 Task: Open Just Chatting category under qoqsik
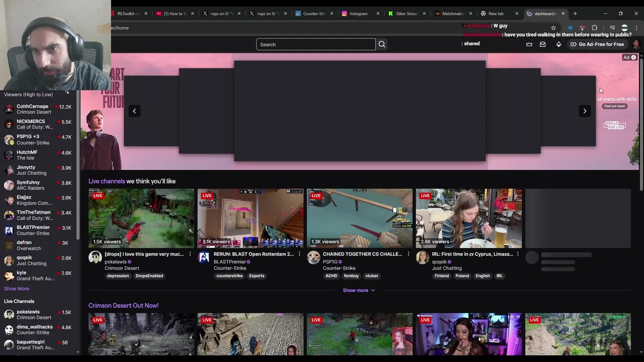click(x=447, y=268)
